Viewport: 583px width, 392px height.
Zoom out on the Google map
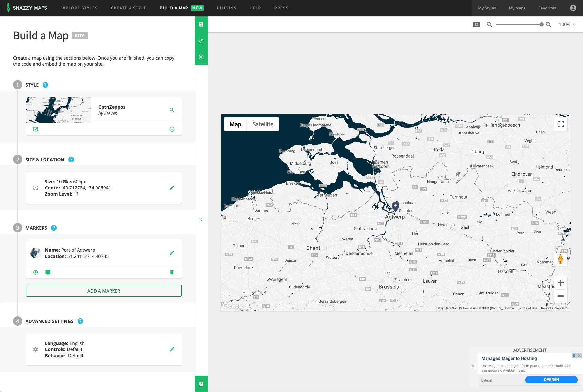[561, 296]
